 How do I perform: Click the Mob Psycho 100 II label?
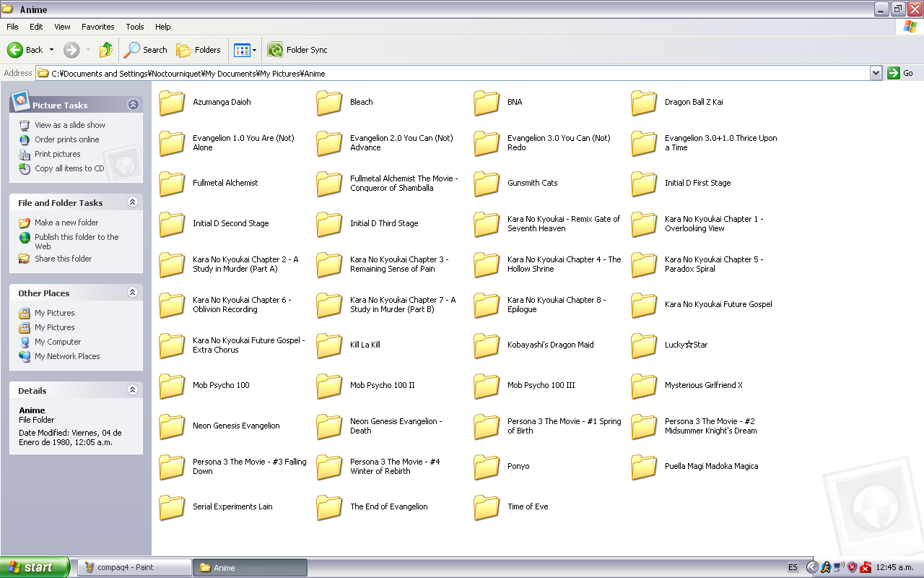coord(383,385)
